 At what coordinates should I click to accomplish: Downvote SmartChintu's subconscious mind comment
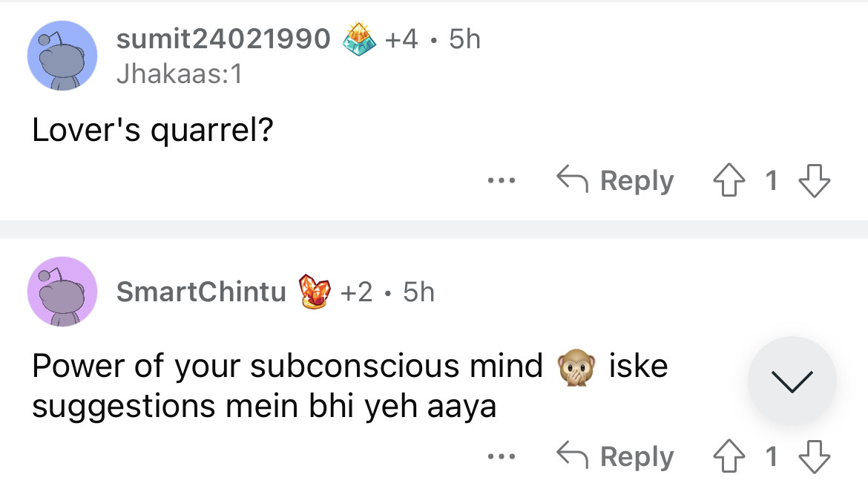pyautogui.click(x=814, y=457)
